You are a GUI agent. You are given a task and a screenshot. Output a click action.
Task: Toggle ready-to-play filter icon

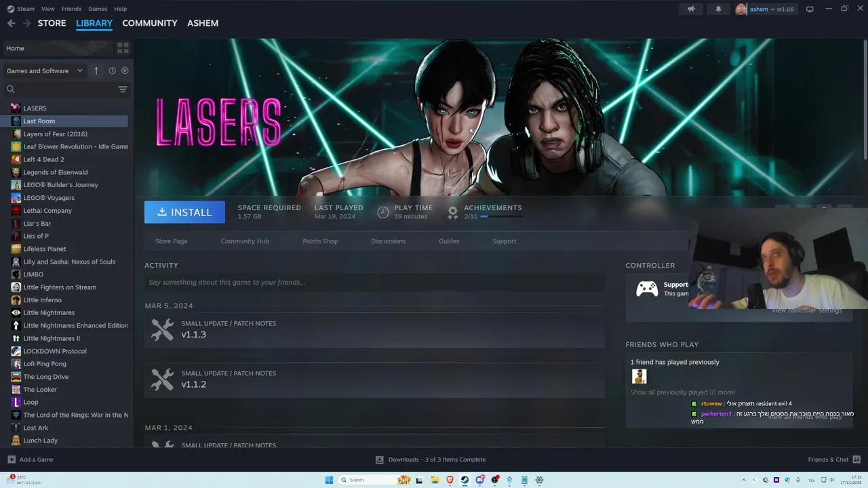(x=125, y=70)
